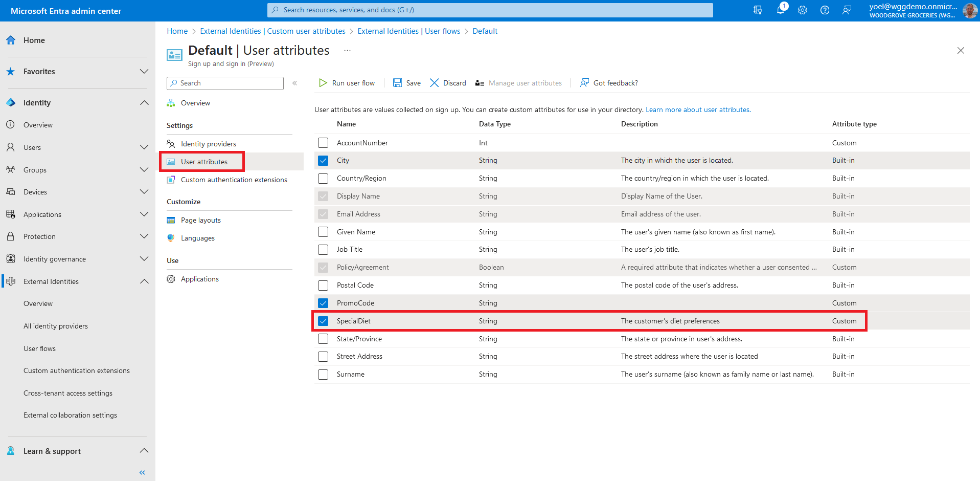Click the top search resources field
The height and width of the screenshot is (481, 980).
[x=490, y=10]
